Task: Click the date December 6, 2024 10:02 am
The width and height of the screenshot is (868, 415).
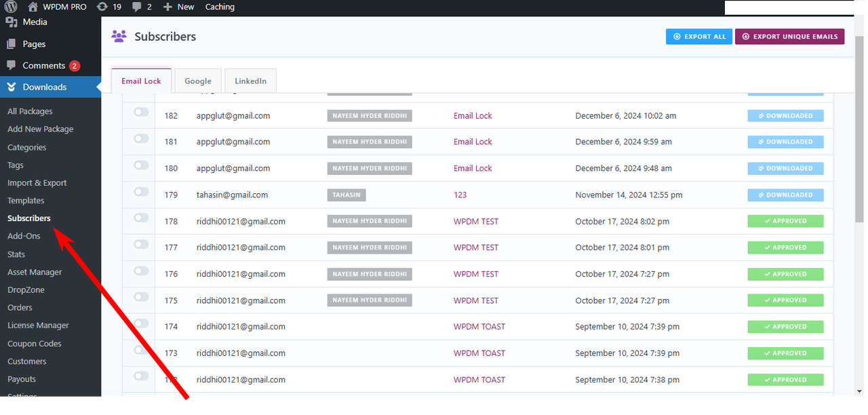Action: click(x=626, y=116)
